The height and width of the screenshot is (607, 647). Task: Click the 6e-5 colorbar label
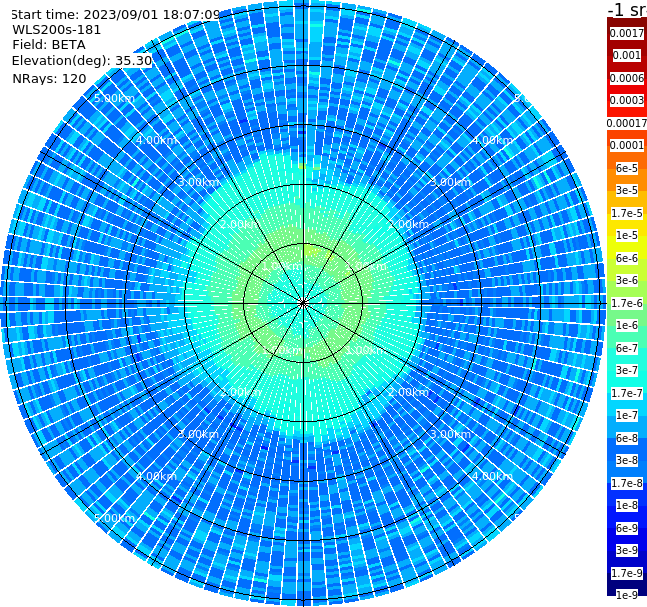point(627,168)
